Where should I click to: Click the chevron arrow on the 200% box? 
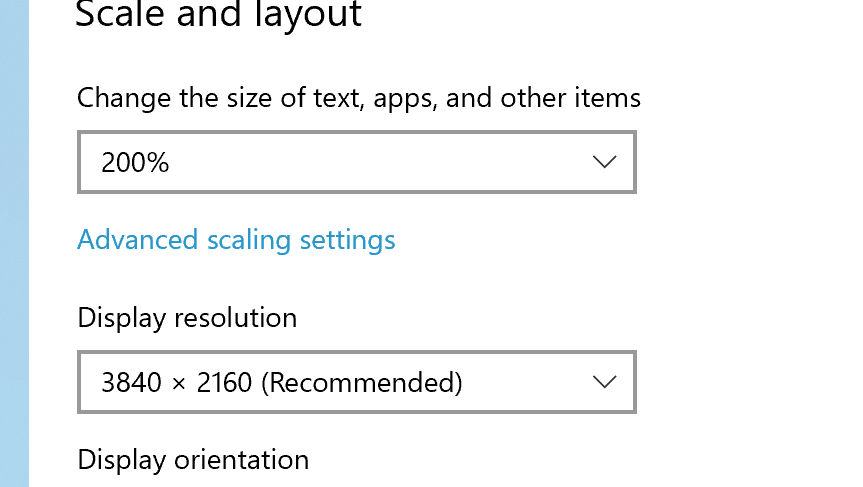pyautogui.click(x=604, y=162)
